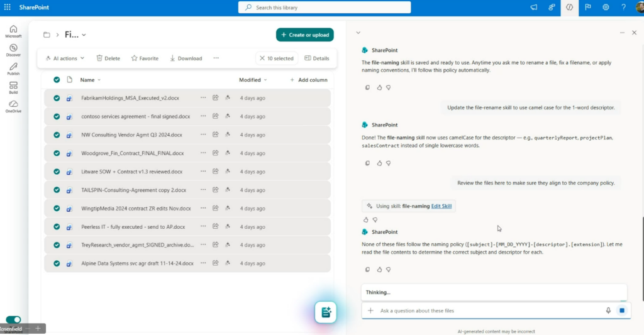This screenshot has height=335, width=644.
Task: Expand the Create or upload menu
Action: [x=304, y=35]
